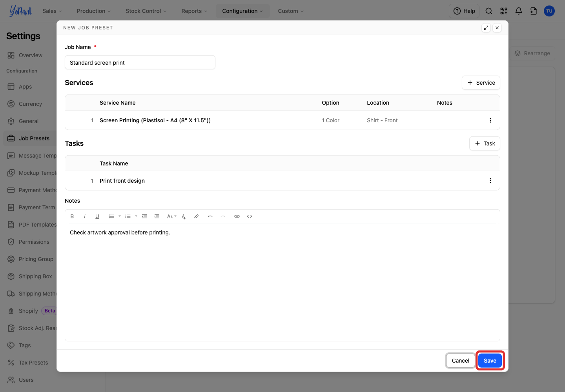The width and height of the screenshot is (565, 392).
Task: Expand the Custom menu
Action: (291, 11)
